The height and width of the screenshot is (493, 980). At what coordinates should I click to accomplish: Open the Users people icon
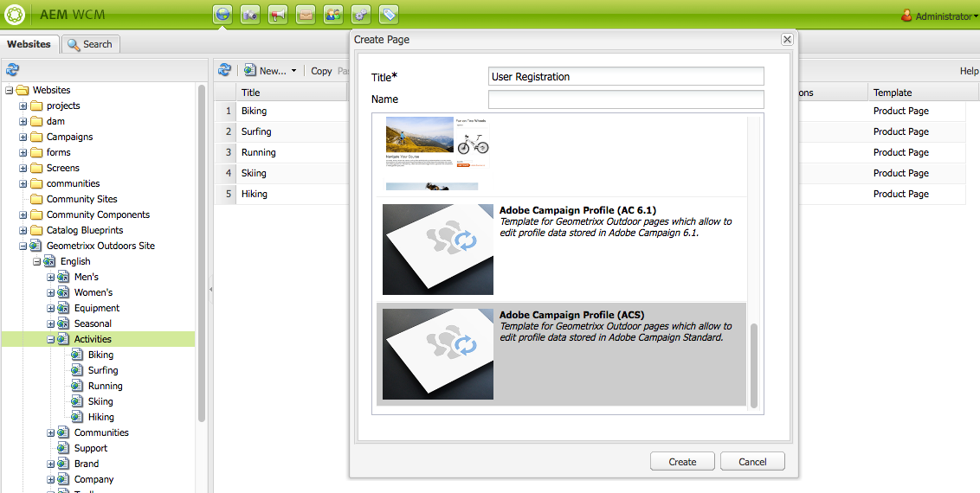(x=334, y=15)
